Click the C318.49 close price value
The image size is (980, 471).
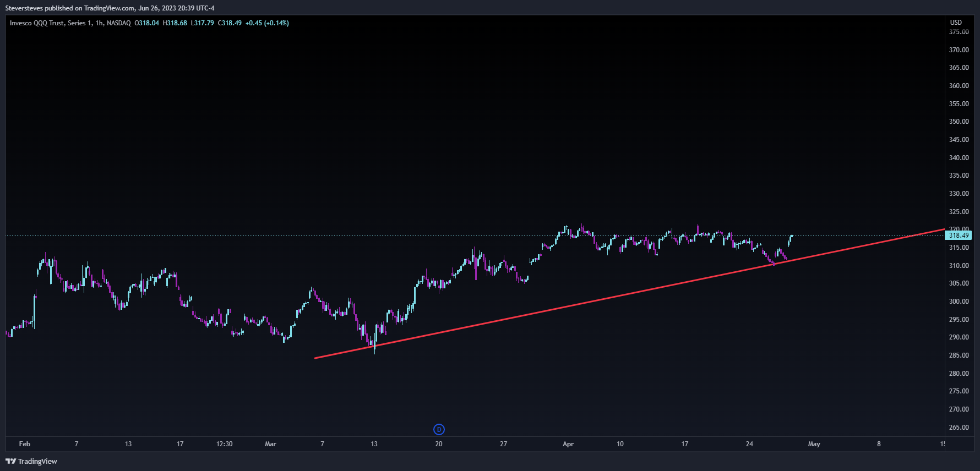pyautogui.click(x=230, y=23)
